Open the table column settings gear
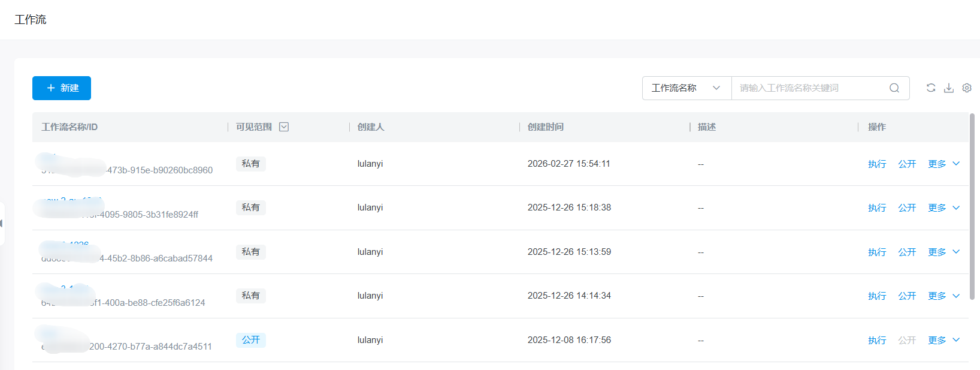Image resolution: width=980 pixels, height=370 pixels. pos(967,88)
